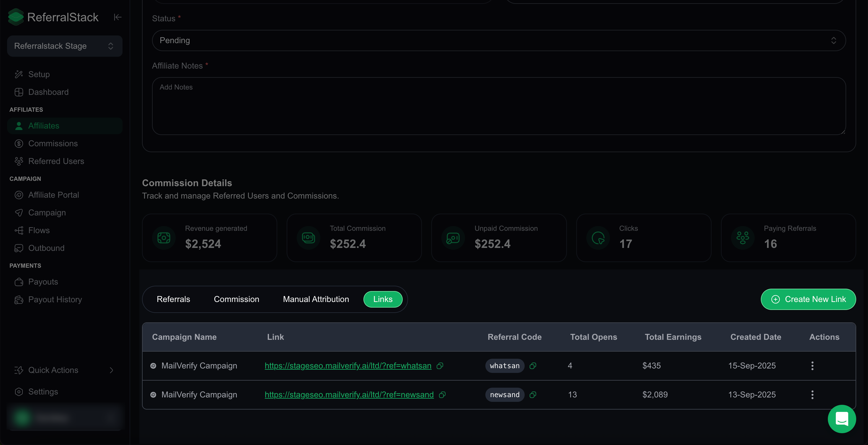The height and width of the screenshot is (445, 868).
Task: Click into the Add Notes text area
Action: click(499, 106)
